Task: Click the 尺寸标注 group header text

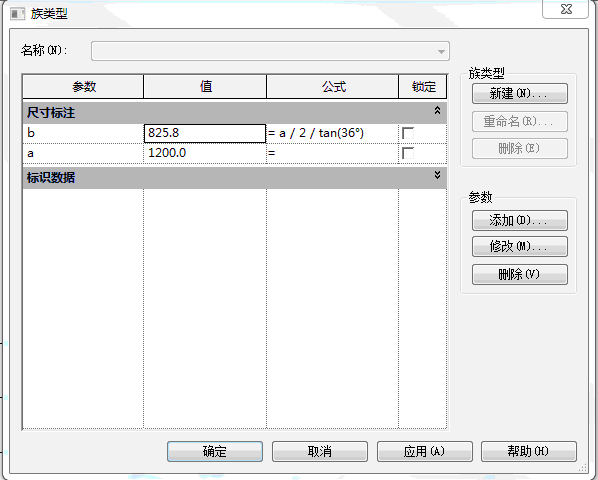Action: pos(51,113)
